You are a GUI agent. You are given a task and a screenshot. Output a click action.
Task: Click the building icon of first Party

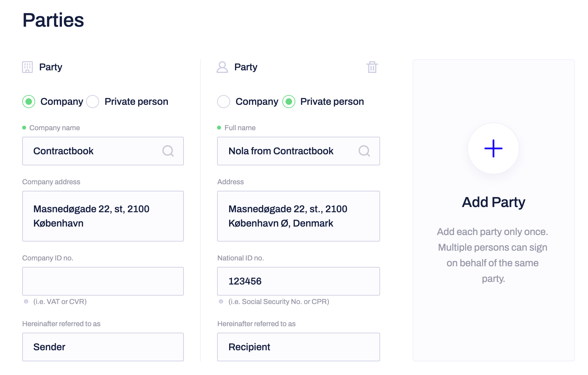tap(27, 67)
